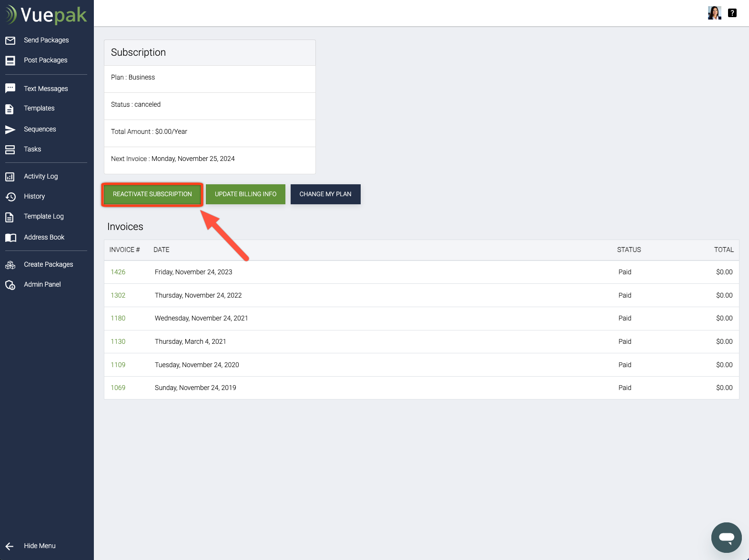Open Sequences via the arrow icon
This screenshot has height=560, width=749.
point(10,129)
